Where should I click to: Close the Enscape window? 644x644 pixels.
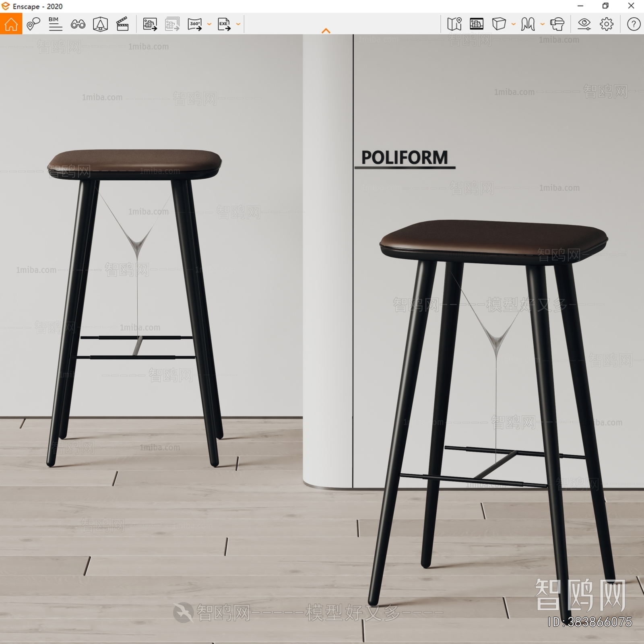click(631, 6)
